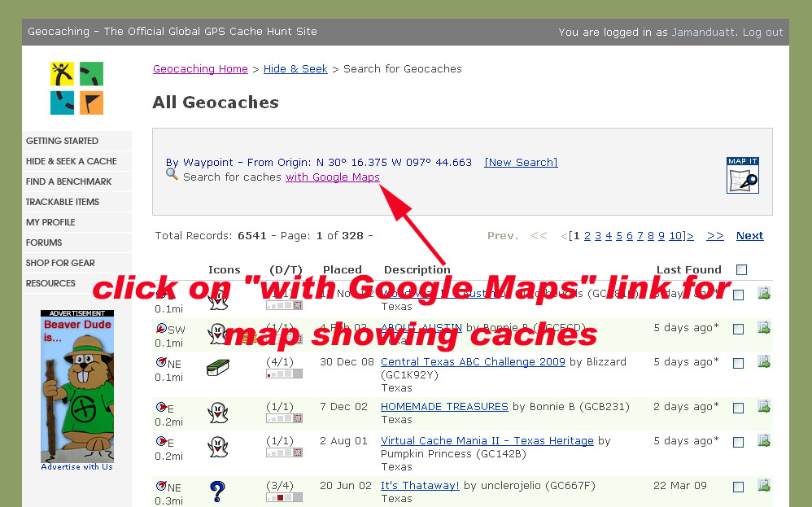The height and width of the screenshot is (507, 812).
Task: Click the 'Last Found' column header
Action: pyautogui.click(x=689, y=269)
